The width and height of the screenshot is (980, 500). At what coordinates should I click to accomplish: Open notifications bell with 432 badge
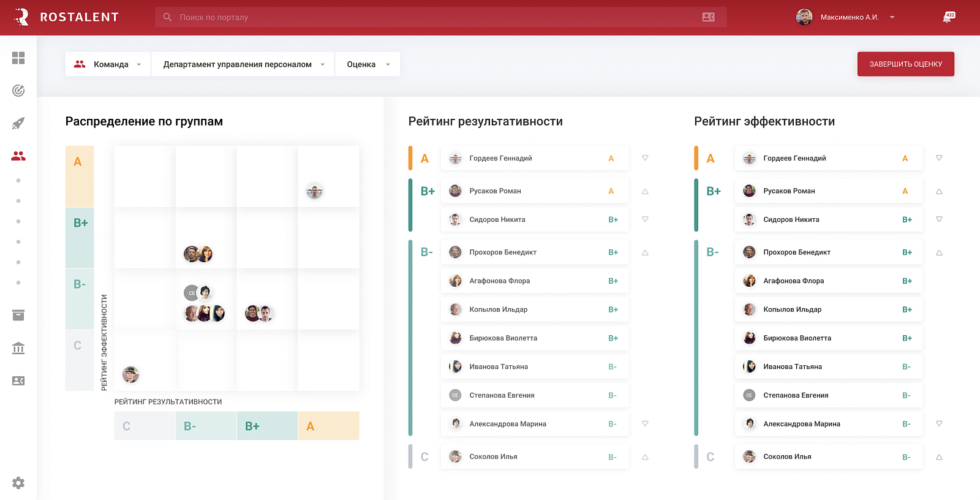coord(948,17)
